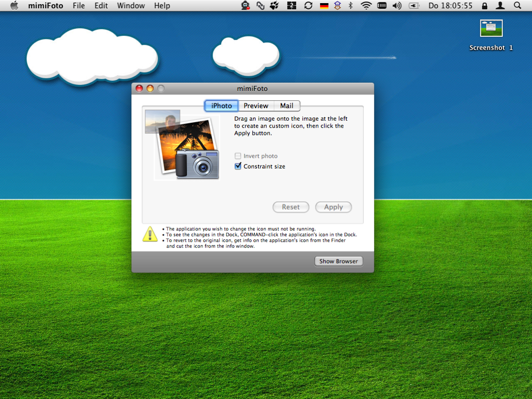532x399 pixels.
Task: Open the Edit menu
Action: 101,5
